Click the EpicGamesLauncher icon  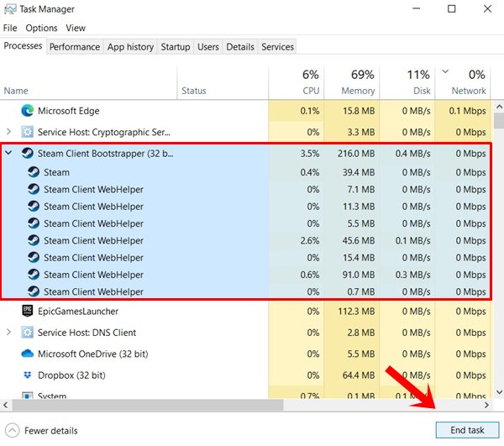[28, 311]
